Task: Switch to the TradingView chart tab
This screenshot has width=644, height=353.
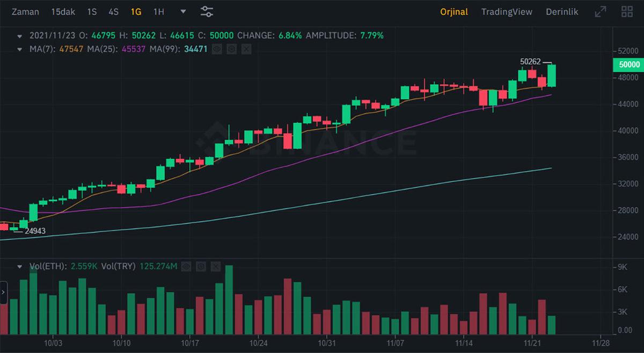Action: click(507, 11)
